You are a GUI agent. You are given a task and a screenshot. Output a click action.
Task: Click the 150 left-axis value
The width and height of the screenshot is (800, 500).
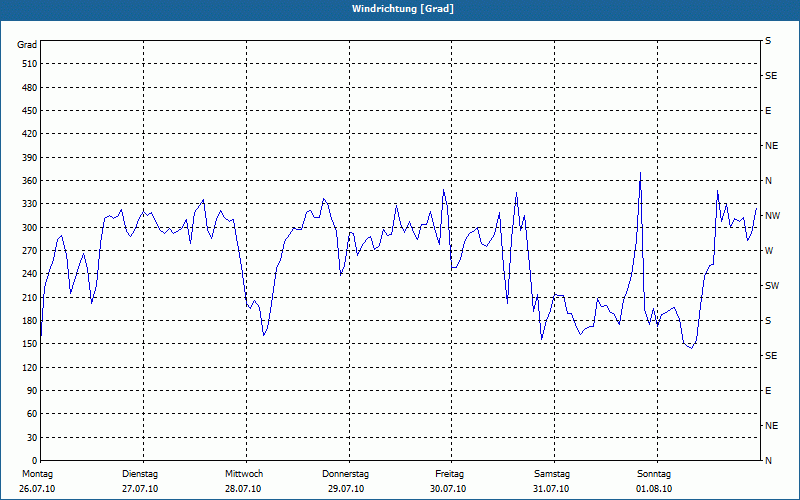(29, 344)
